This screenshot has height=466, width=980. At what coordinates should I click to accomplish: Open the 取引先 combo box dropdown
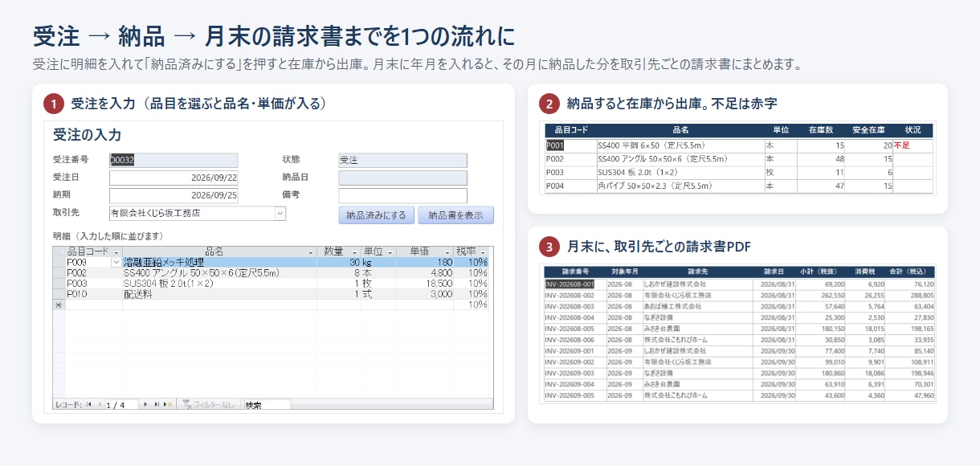(280, 214)
